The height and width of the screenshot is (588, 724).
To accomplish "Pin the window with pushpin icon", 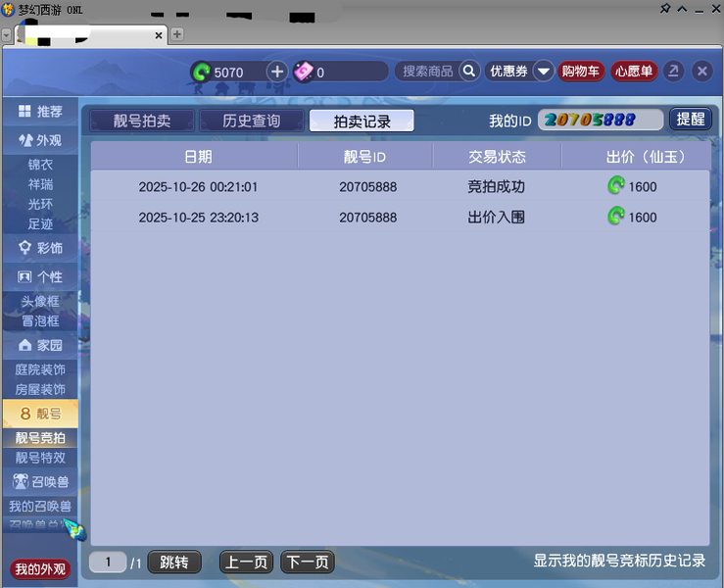I will pyautogui.click(x=665, y=8).
